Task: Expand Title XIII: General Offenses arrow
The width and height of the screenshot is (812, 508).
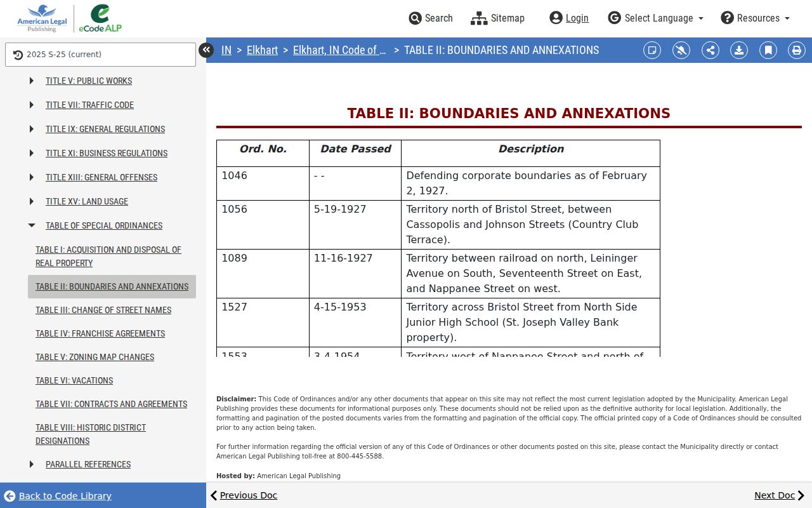Action: pos(32,177)
